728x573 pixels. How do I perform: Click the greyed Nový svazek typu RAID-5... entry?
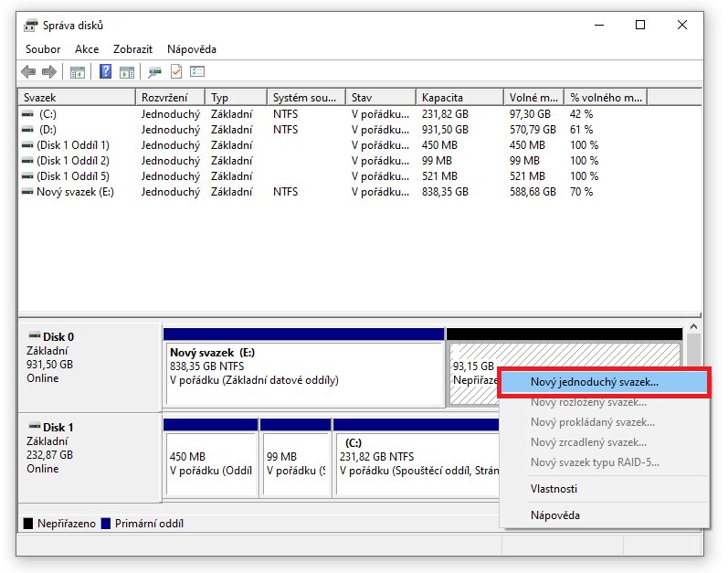pos(604,462)
